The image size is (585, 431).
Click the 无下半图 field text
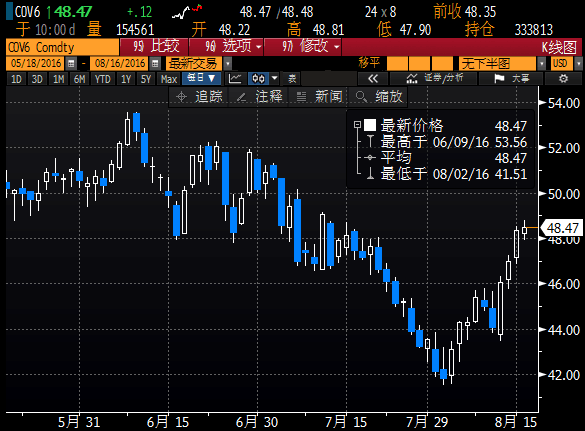click(486, 63)
